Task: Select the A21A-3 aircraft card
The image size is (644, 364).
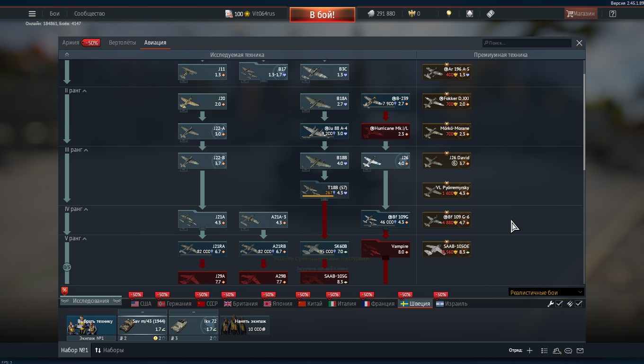Action: tap(263, 219)
